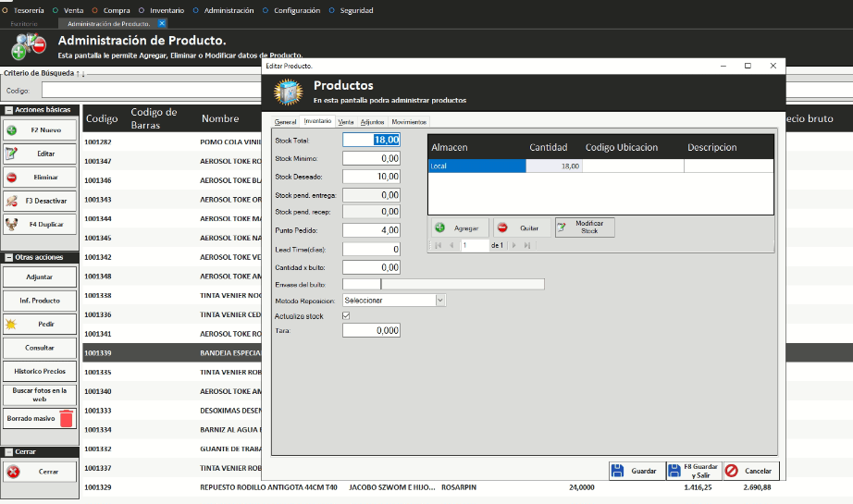Toggle the Actualiza stock checkbox
853x504 pixels.
(346, 315)
